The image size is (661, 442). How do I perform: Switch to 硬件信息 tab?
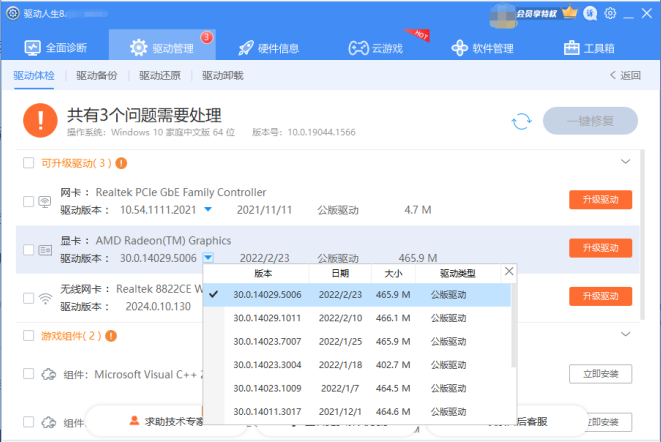point(269,48)
